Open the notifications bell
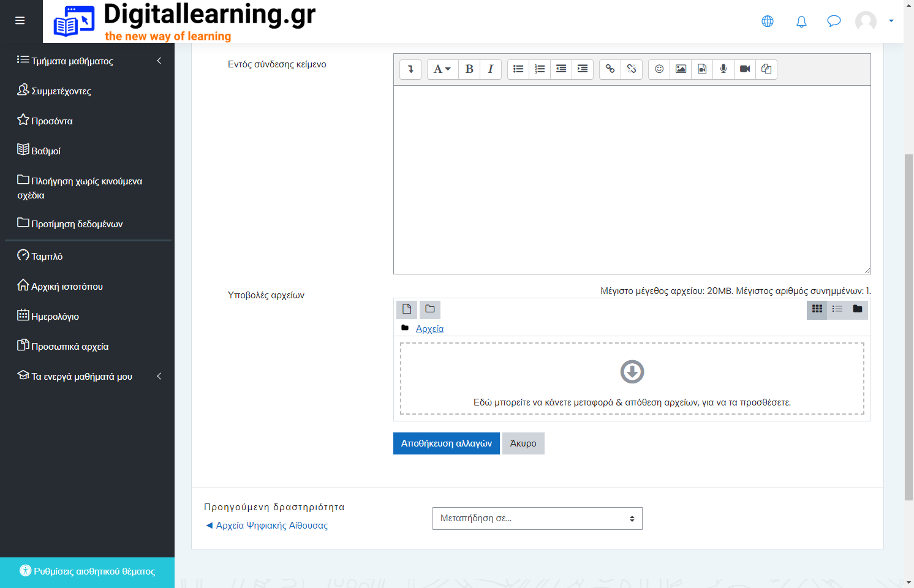Viewport: 914px width, 588px height. tap(801, 21)
